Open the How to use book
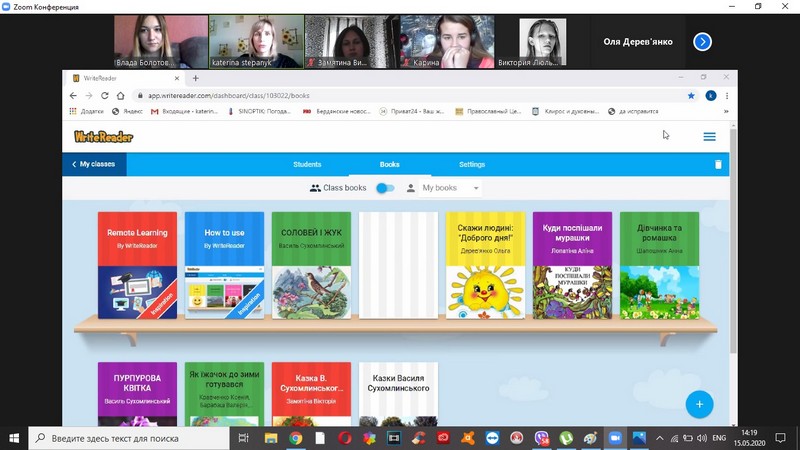The height and width of the screenshot is (450, 800). click(x=224, y=265)
